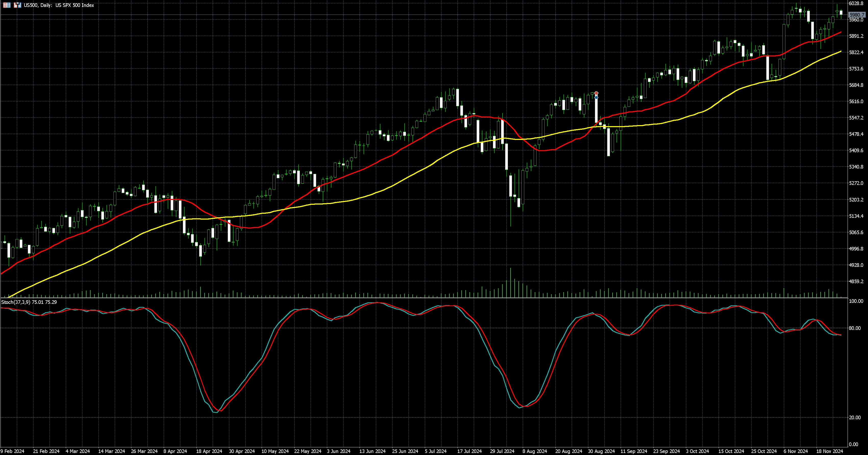The height and width of the screenshot is (455, 868).
Task: Click the 13 Jun 2024 date label
Action: coord(372,451)
